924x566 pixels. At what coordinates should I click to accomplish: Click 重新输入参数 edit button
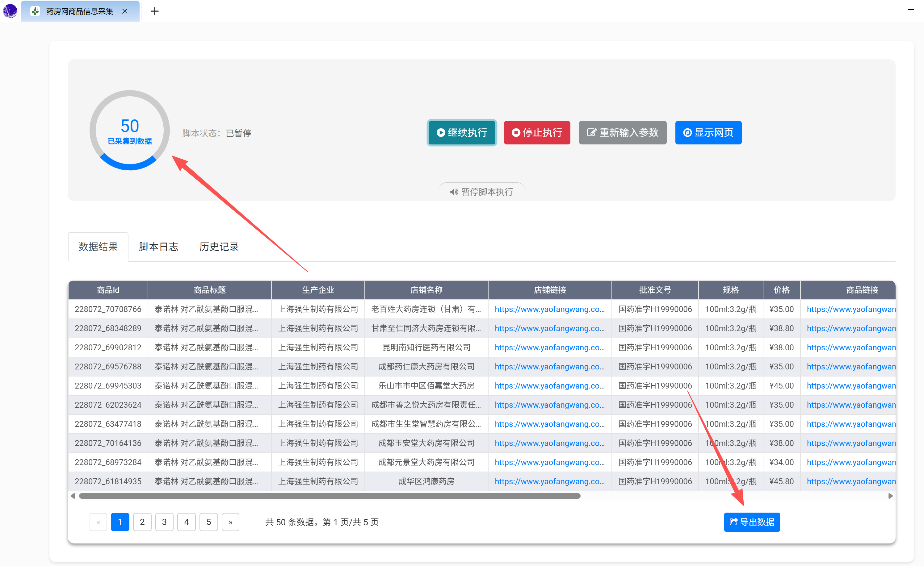coord(623,133)
